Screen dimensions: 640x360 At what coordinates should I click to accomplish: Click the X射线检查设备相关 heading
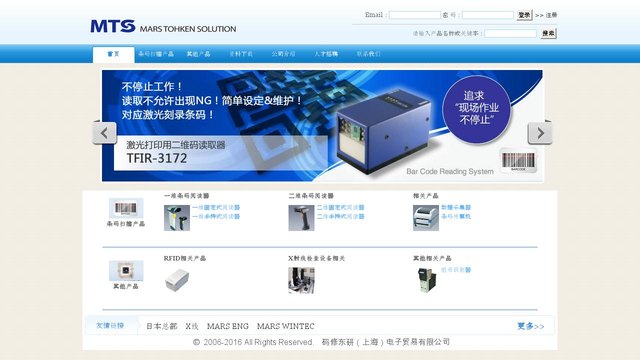tap(317, 258)
